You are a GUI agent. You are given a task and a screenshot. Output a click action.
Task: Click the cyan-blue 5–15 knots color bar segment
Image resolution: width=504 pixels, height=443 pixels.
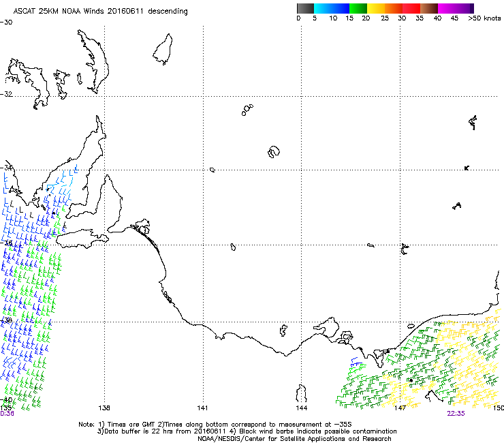coord(332,8)
